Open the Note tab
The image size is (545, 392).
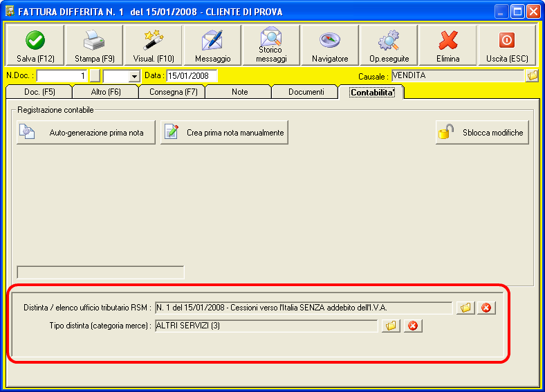click(x=239, y=92)
